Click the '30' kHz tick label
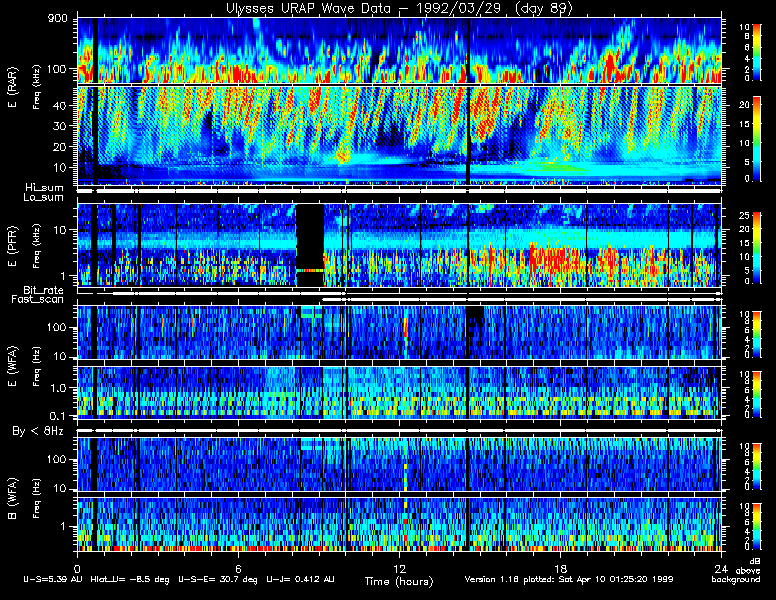This screenshot has height=600, width=776. [59, 126]
